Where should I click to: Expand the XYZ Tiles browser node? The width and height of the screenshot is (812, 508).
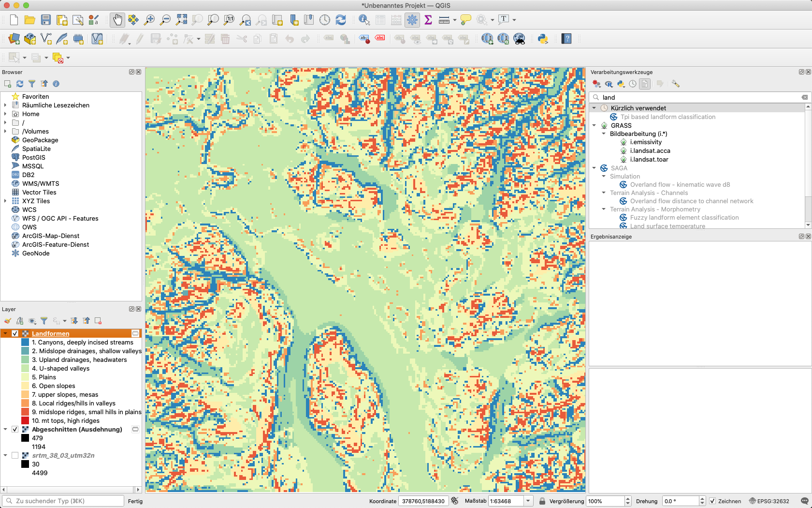(5, 201)
